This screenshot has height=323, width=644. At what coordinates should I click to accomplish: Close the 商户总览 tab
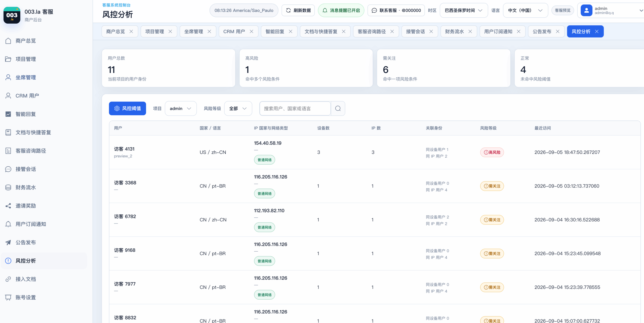pos(131,31)
